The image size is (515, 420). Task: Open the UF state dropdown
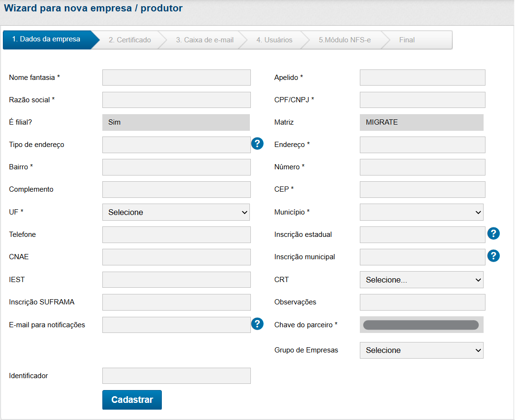click(176, 212)
